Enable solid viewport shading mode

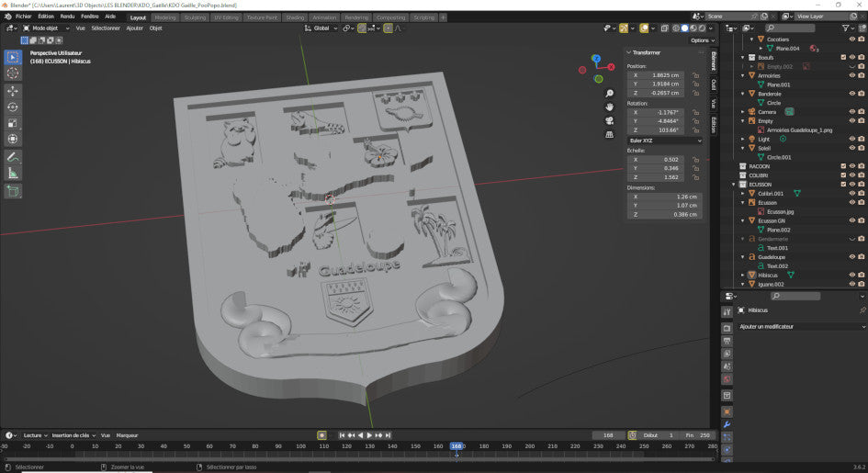(685, 28)
